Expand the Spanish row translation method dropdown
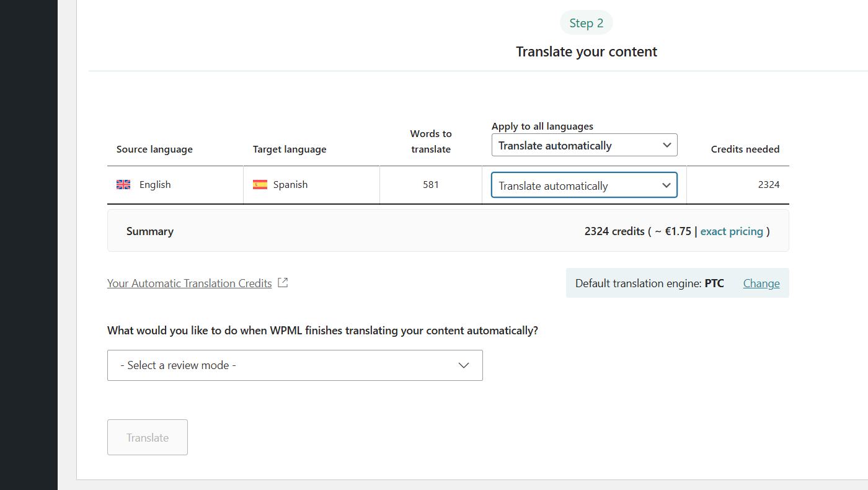Image resolution: width=868 pixels, height=490 pixels. click(x=584, y=185)
